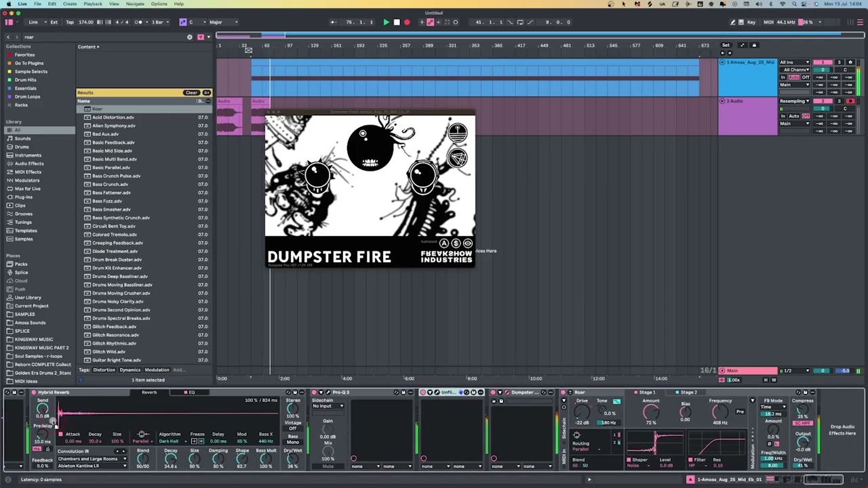Arm the red Arrangement Record button
This screenshot has height=488, width=868.
[407, 22]
